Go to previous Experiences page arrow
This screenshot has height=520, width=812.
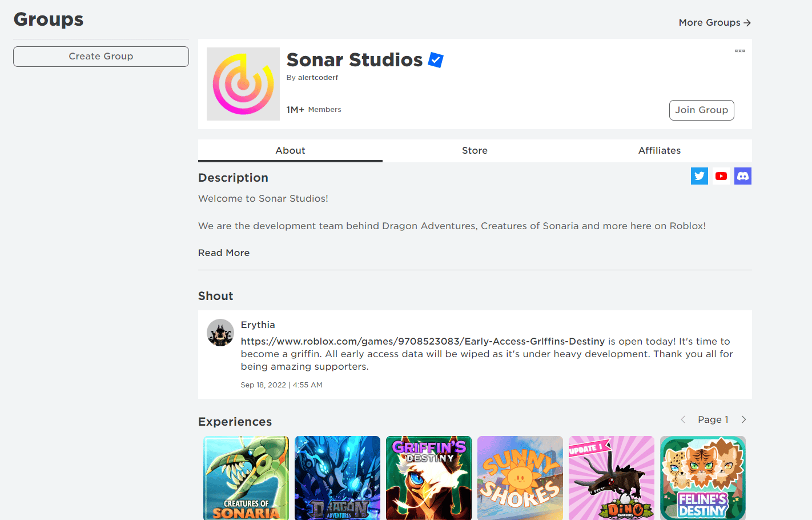click(683, 419)
